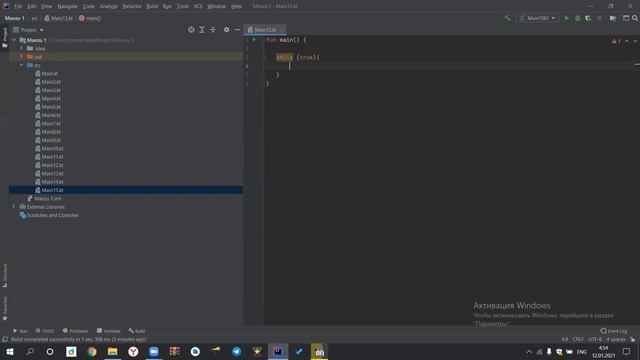Image resolution: width=640 pixels, height=360 pixels.
Task: Click the orange marker in editor error stripe
Action: tap(637, 64)
